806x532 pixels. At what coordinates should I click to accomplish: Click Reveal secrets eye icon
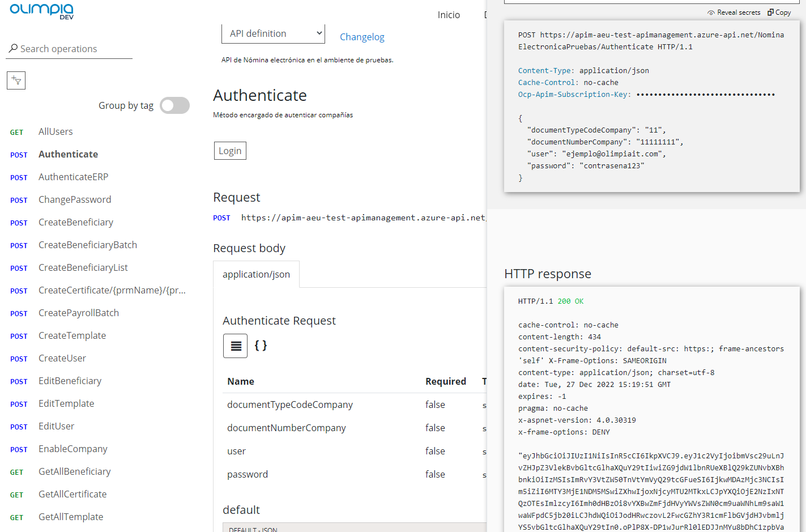click(711, 12)
